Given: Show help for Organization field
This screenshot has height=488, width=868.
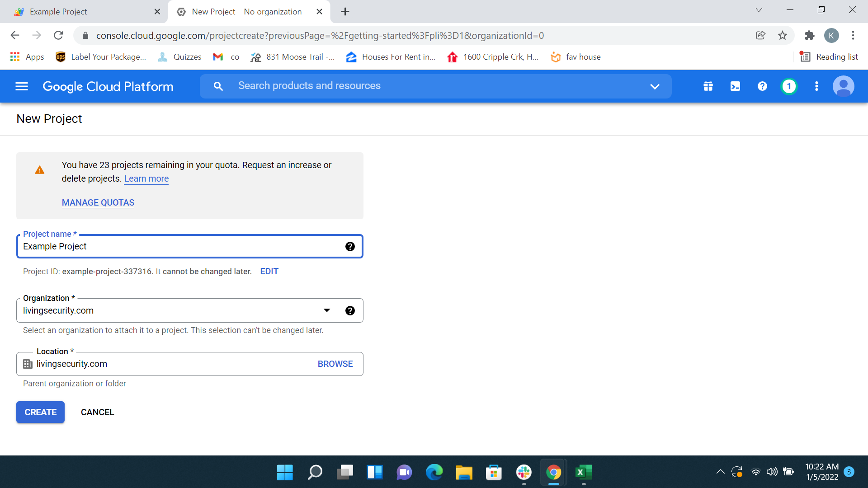Looking at the screenshot, I should 350,310.
